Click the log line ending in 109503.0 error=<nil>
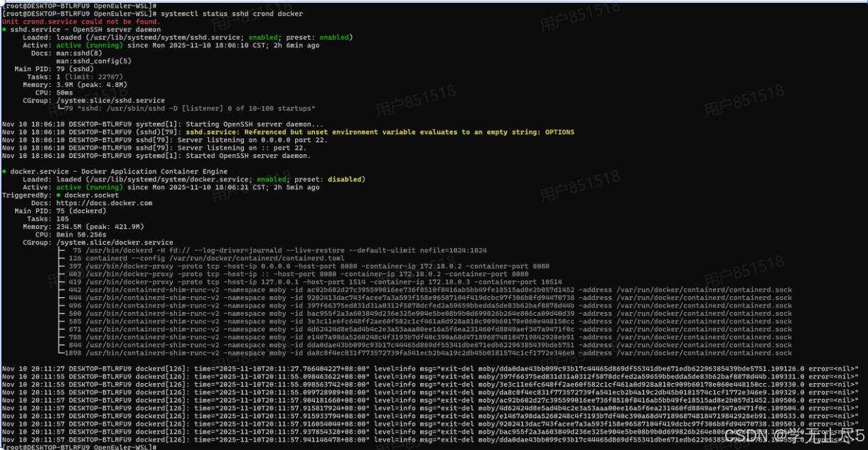 tap(430, 424)
